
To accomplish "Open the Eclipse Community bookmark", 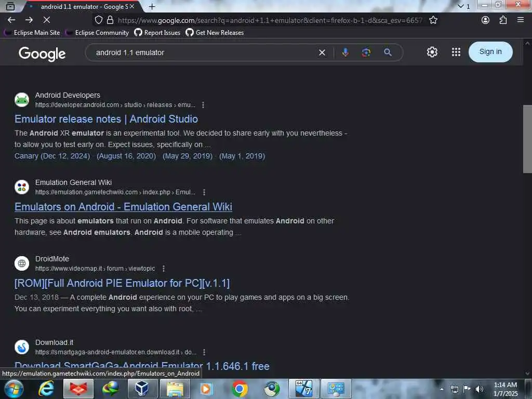I will click(x=97, y=33).
